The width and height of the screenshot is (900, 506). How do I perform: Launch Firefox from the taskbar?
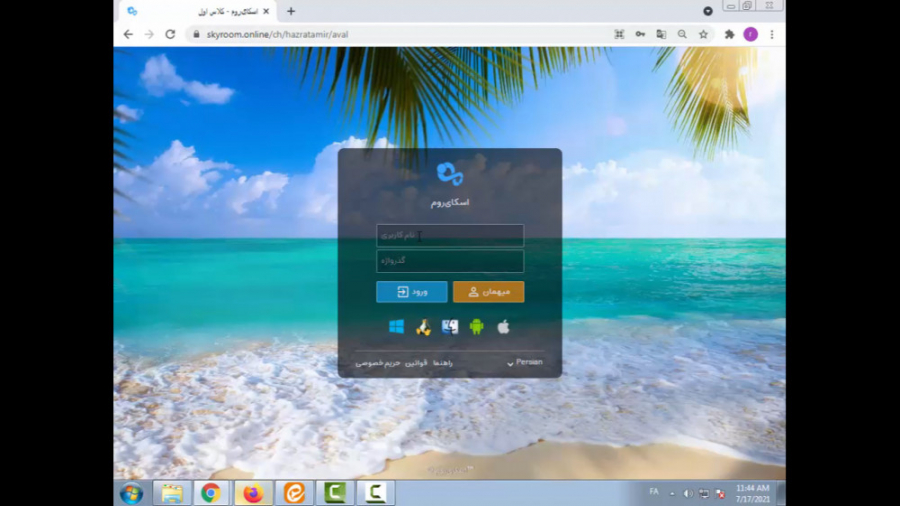click(x=253, y=493)
